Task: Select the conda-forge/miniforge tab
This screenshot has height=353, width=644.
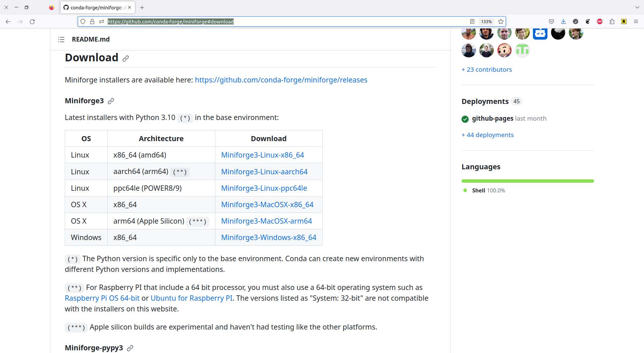Action: click(98, 7)
